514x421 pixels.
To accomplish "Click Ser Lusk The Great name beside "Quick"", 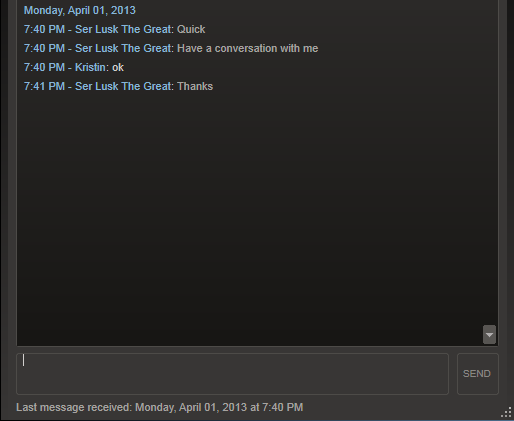I will coord(123,29).
